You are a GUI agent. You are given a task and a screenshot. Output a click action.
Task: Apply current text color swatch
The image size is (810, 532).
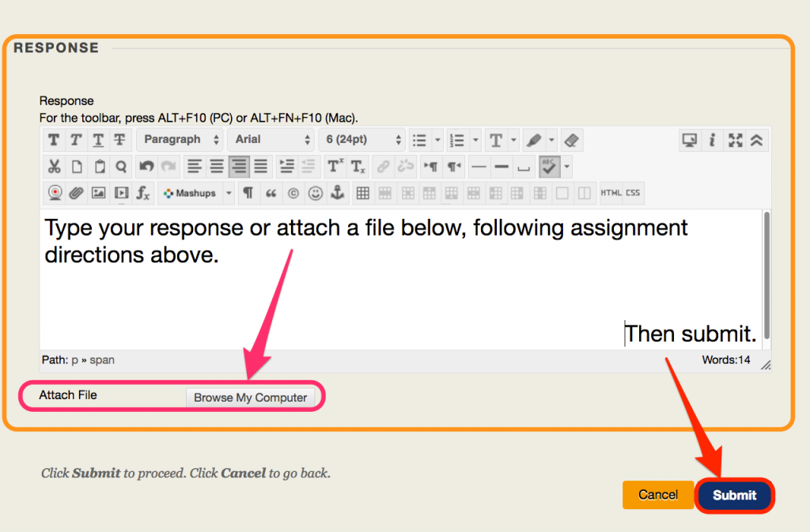point(496,140)
